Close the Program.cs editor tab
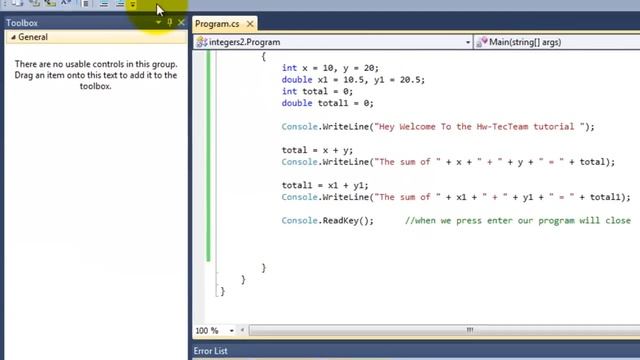The height and width of the screenshot is (360, 640). pos(250,24)
